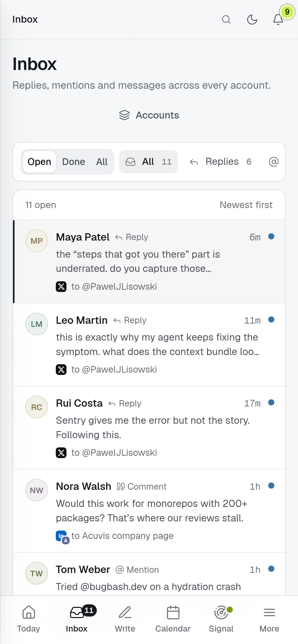Open the search icon in header
This screenshot has width=298, height=644.
[x=226, y=20]
